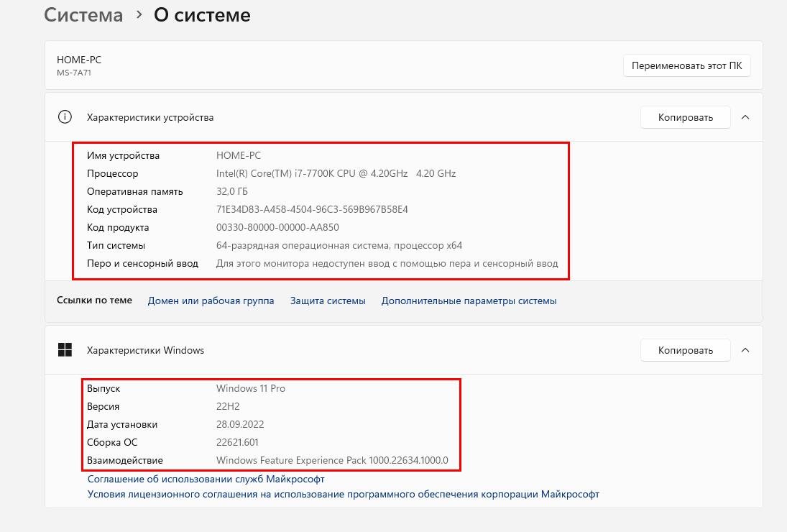Click the Windows logo icon
The image size is (787, 532).
65,350
